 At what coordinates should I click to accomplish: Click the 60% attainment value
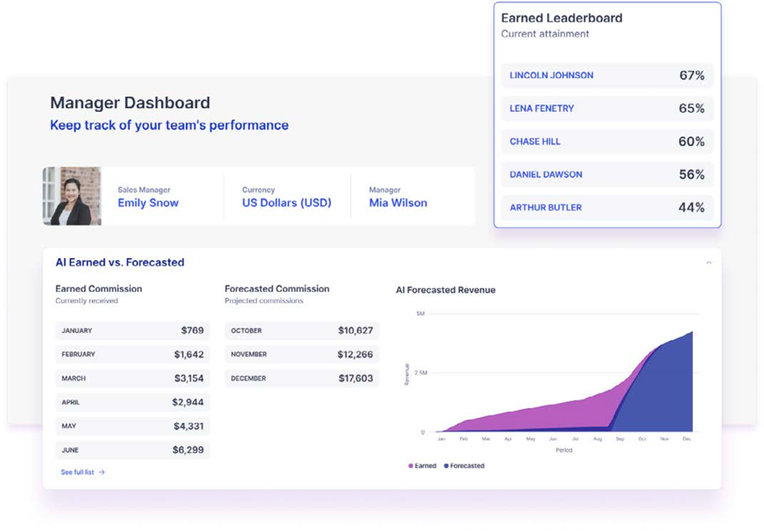(x=692, y=142)
